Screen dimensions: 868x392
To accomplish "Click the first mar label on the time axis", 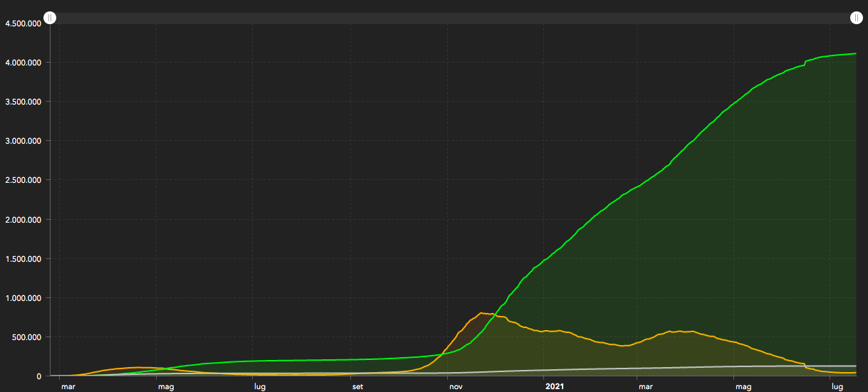I will pos(68,386).
